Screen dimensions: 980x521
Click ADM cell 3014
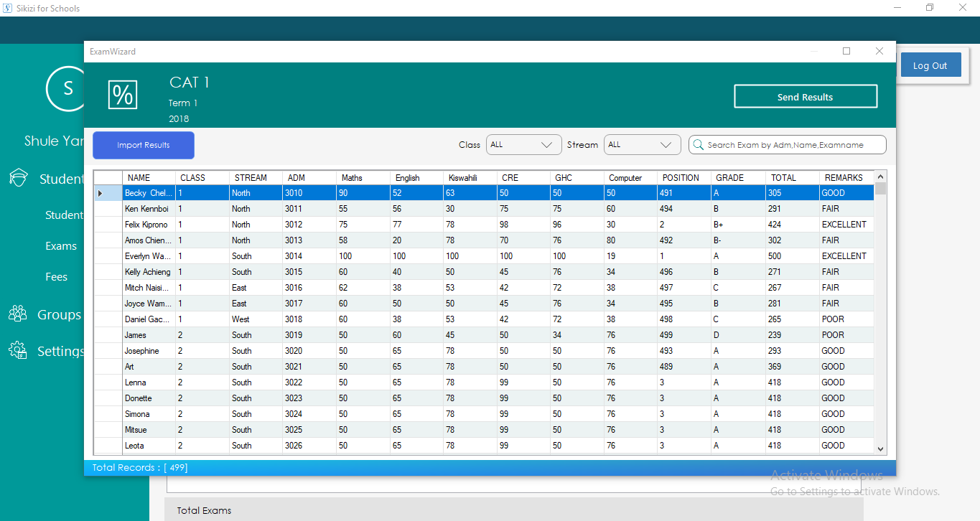pos(309,256)
